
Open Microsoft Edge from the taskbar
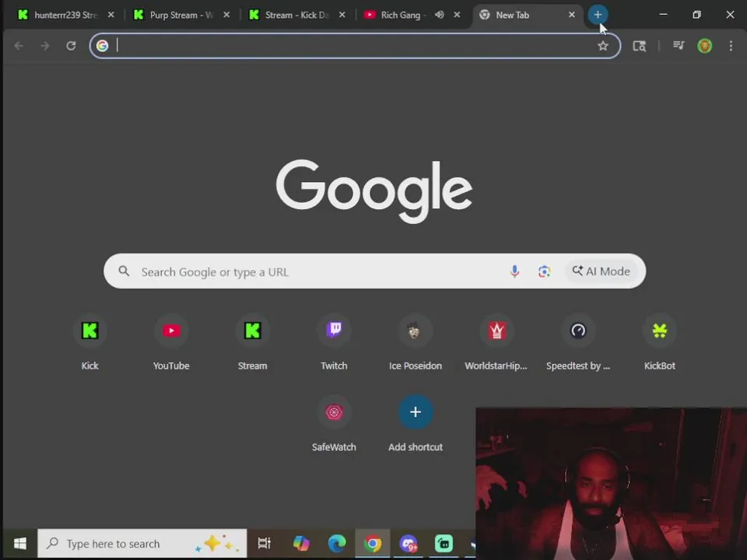(337, 544)
